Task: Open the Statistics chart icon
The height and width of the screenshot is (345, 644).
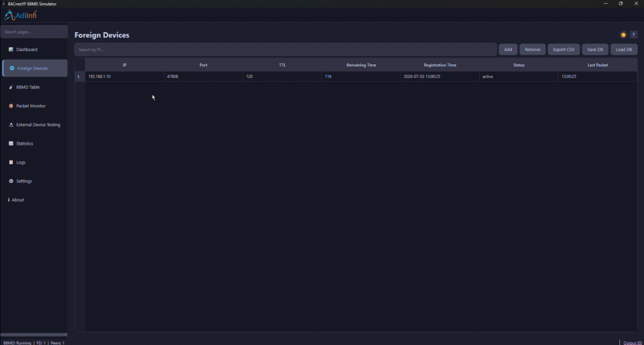Action: point(11,144)
